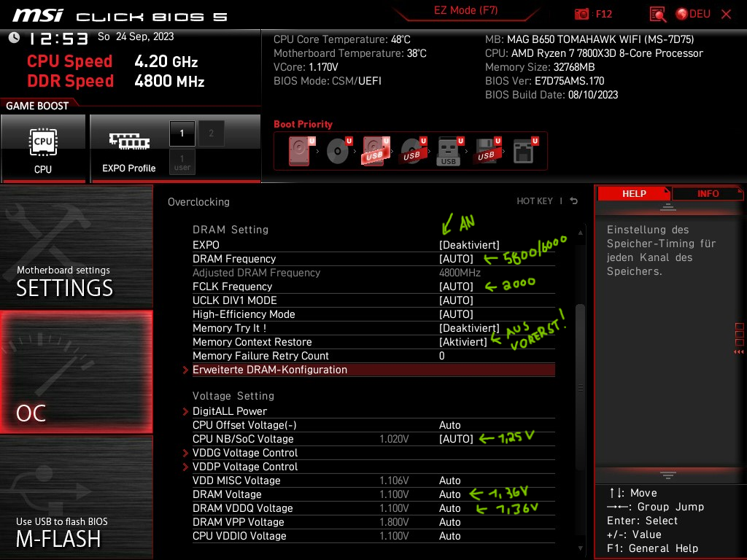
Task: Select the network boot device icon
Action: (525, 150)
